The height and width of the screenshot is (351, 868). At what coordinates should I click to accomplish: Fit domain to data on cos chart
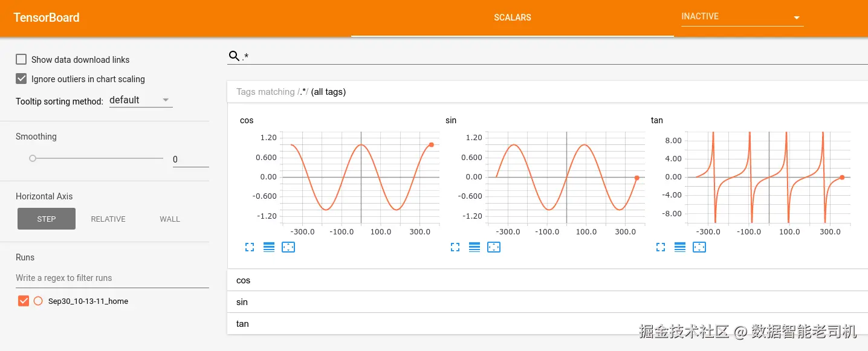pyautogui.click(x=288, y=247)
